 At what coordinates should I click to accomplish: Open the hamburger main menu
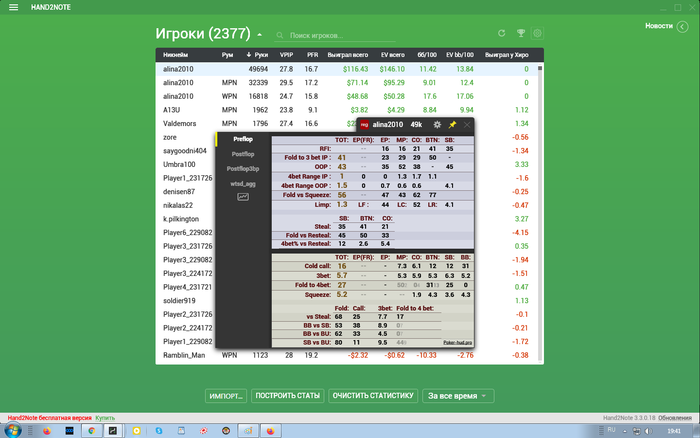(13, 7)
